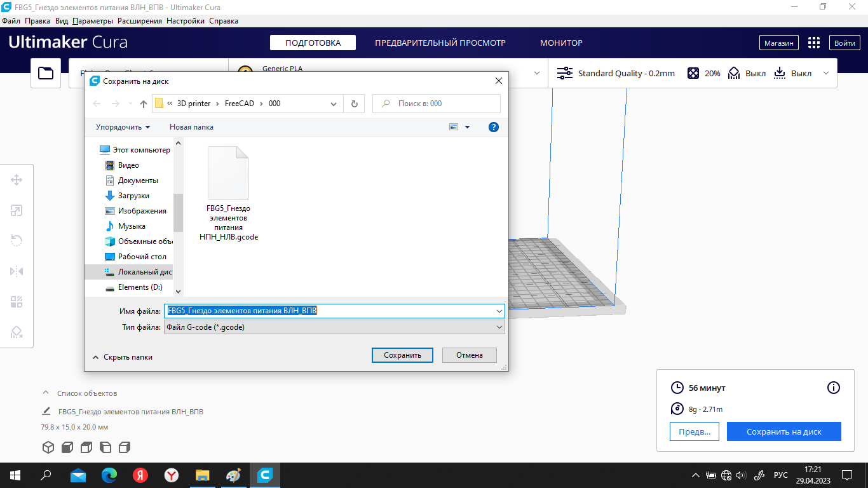Open Paint app from taskbar
The image size is (868, 488).
point(233,475)
